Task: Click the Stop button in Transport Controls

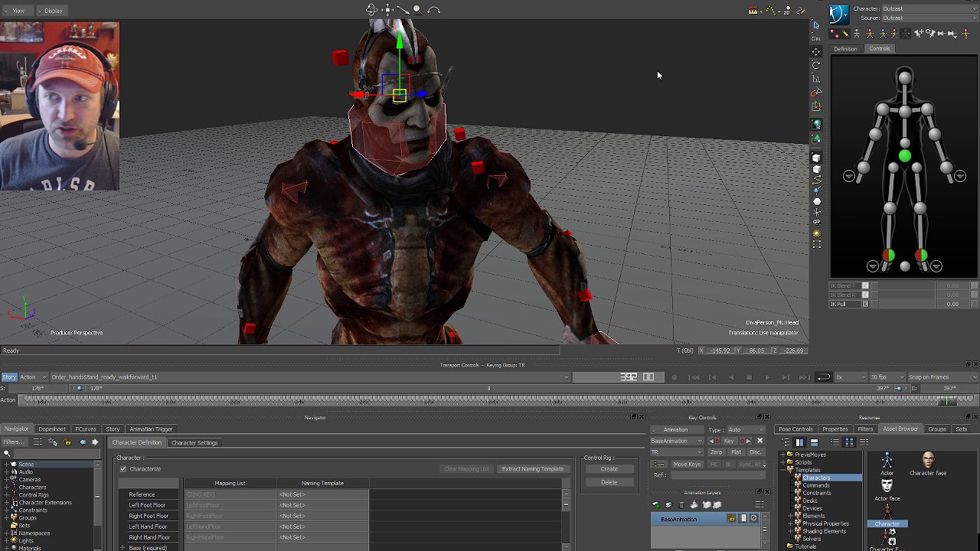Action: (x=749, y=377)
